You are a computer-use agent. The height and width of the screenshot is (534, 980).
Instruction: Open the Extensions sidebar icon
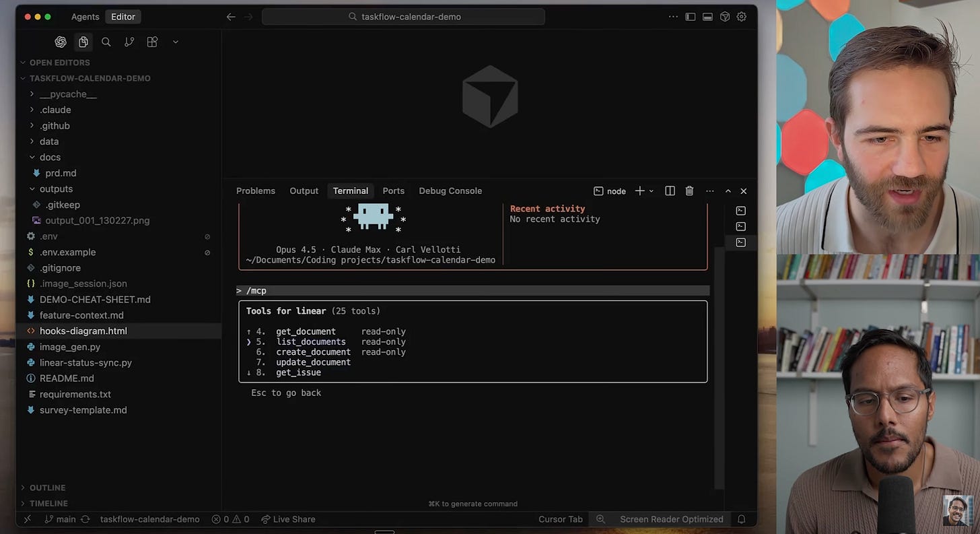pos(152,42)
